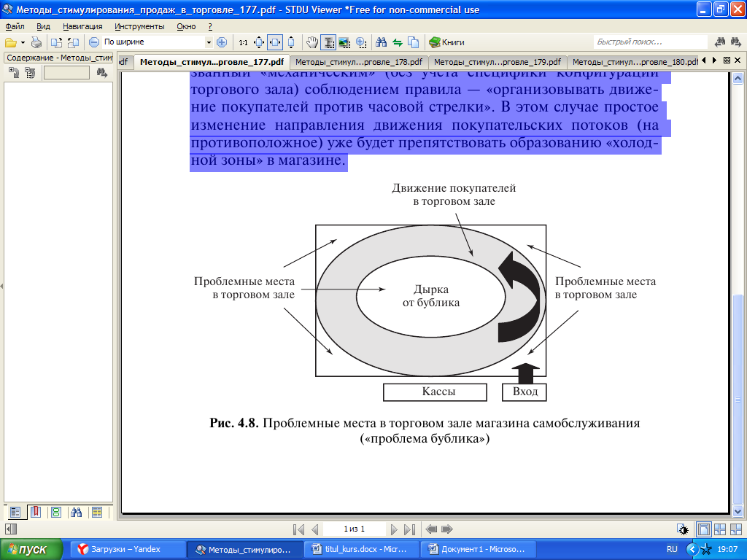Open the пуск Start button

coord(31,549)
